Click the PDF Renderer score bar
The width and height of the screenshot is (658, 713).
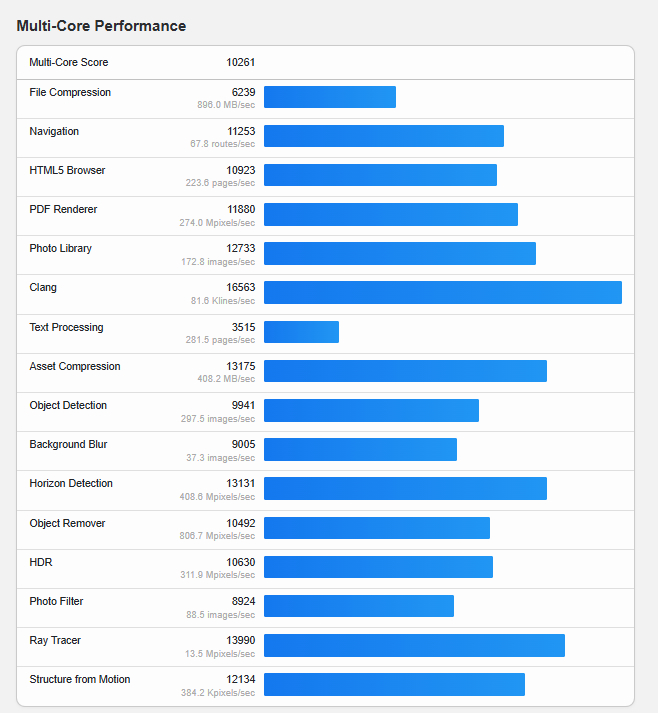(x=390, y=214)
